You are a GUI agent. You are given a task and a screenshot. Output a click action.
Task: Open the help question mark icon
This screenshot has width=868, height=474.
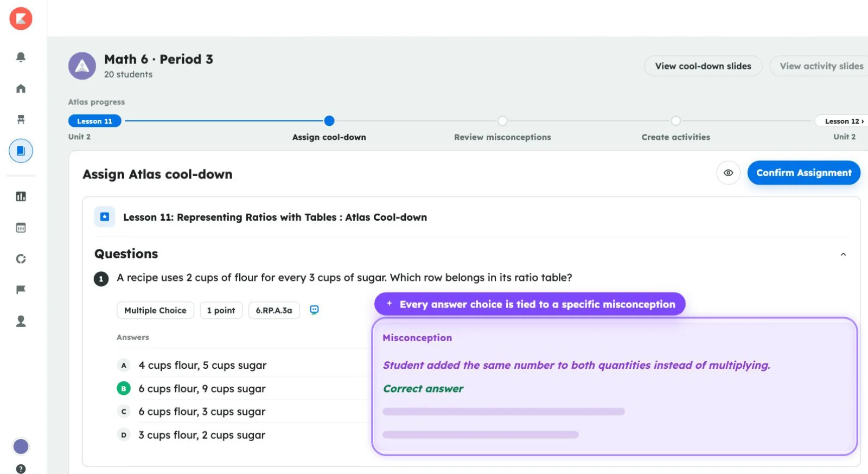tap(21, 469)
